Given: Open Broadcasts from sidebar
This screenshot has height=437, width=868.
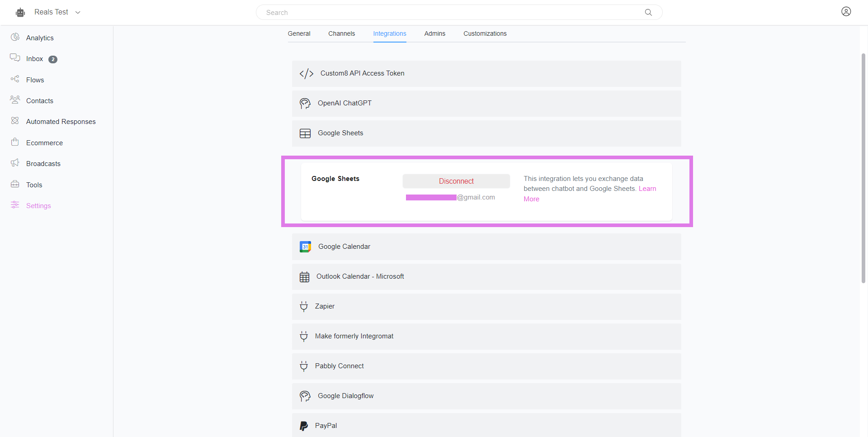Looking at the screenshot, I should click(43, 164).
